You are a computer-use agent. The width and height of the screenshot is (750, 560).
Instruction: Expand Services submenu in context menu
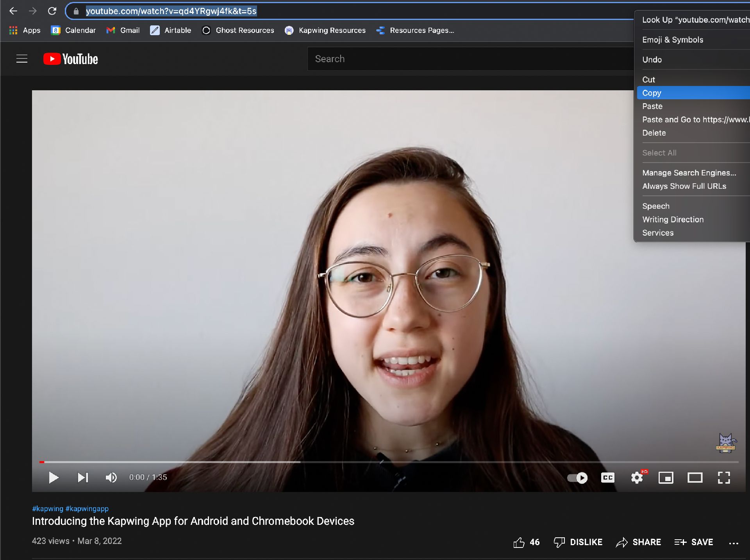[658, 233]
